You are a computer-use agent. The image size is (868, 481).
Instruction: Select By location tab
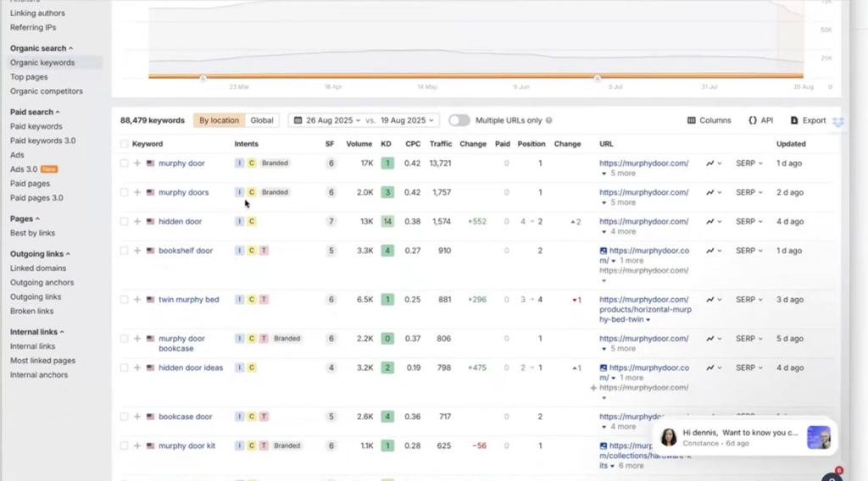point(220,120)
